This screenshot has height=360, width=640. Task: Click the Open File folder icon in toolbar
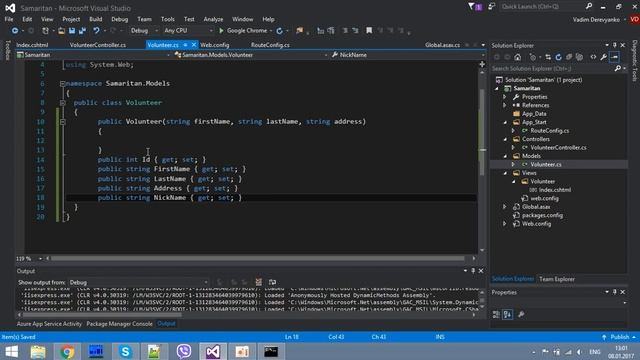(x=61, y=31)
